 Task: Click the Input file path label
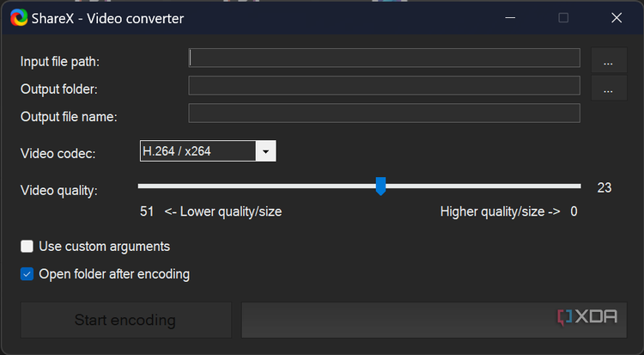coord(60,62)
